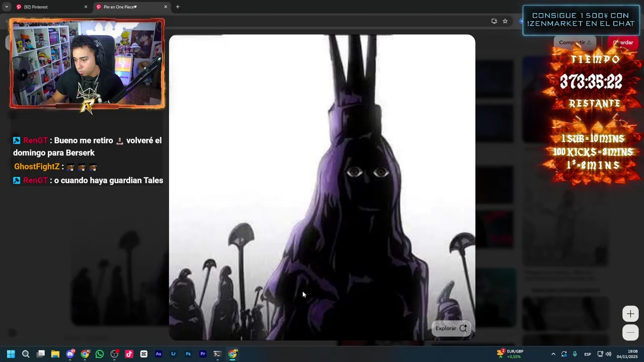Open the first Chrome icon with badge in taskbar
The height and width of the screenshot is (362, 644).
(x=85, y=354)
